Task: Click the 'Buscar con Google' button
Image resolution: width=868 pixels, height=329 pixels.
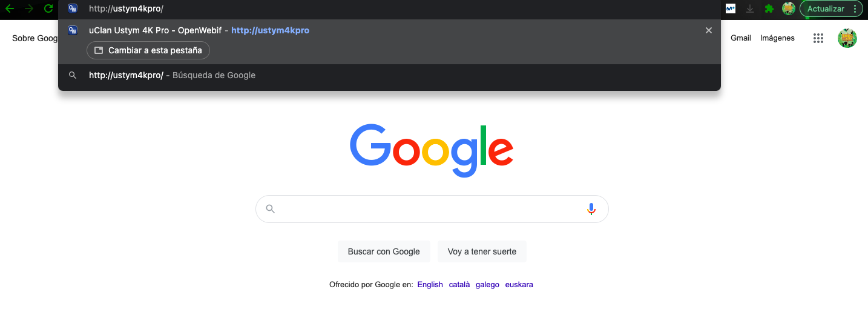Action: tap(384, 251)
